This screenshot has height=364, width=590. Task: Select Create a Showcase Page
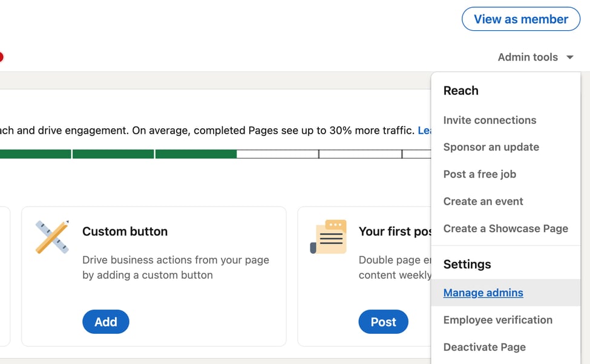point(506,229)
